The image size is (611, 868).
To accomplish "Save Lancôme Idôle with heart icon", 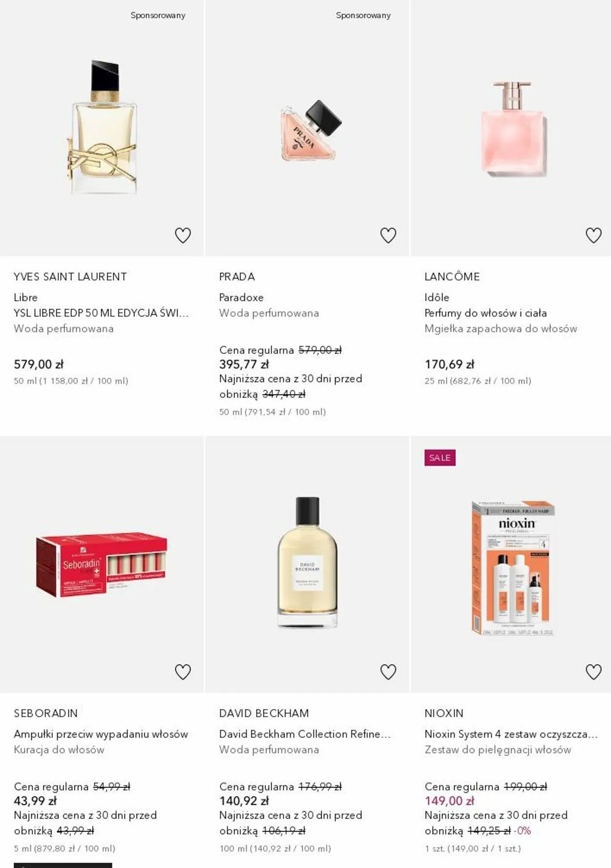I will pyautogui.click(x=593, y=236).
